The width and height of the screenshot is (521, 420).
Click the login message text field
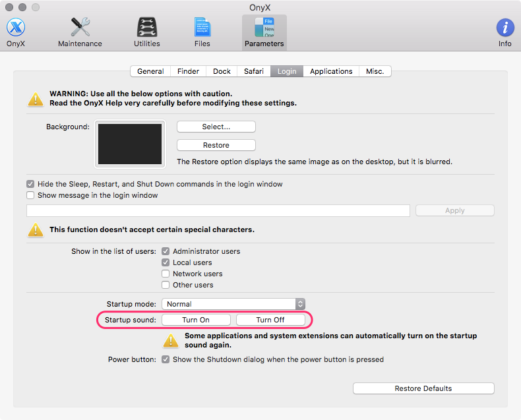(218, 211)
